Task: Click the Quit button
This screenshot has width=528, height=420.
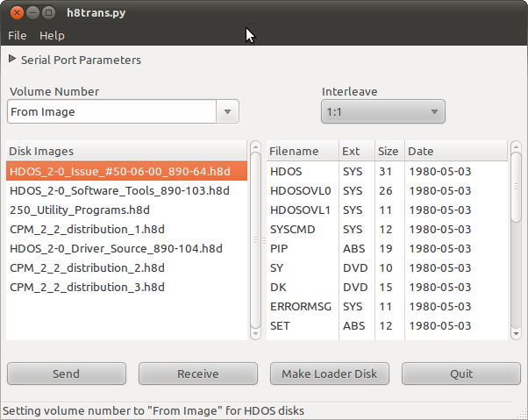Action: click(x=460, y=374)
